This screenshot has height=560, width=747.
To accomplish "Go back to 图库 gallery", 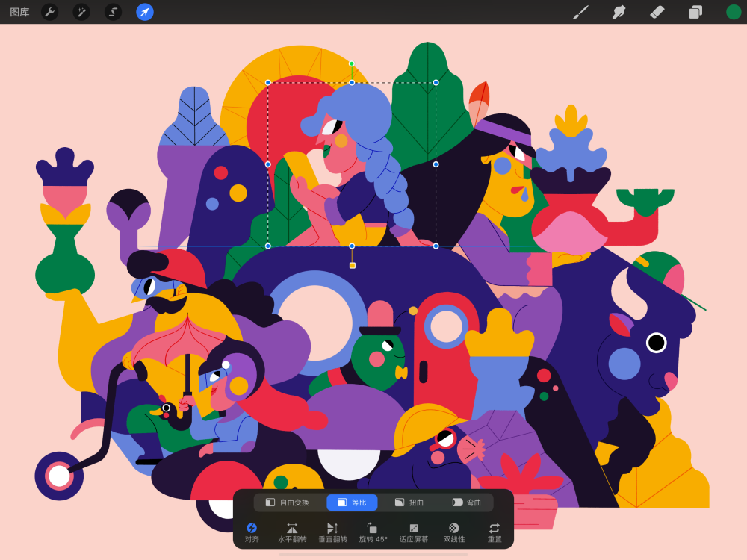I will pyautogui.click(x=19, y=12).
